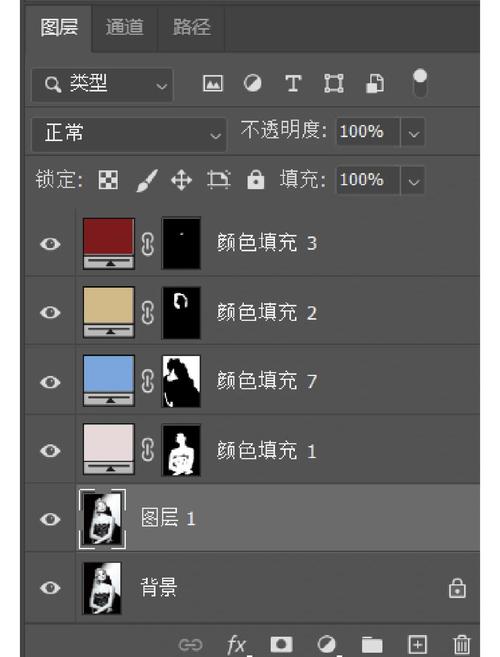Filter for shape layers icon
Screen dimensions: 500x657
pyautogui.click(x=334, y=83)
